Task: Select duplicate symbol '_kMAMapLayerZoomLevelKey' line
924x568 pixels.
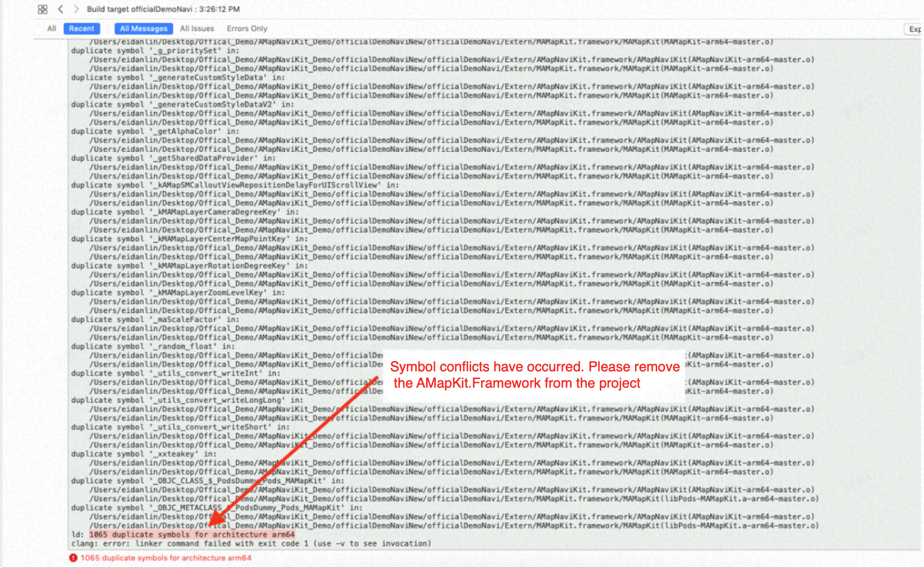Action: pos(178,293)
